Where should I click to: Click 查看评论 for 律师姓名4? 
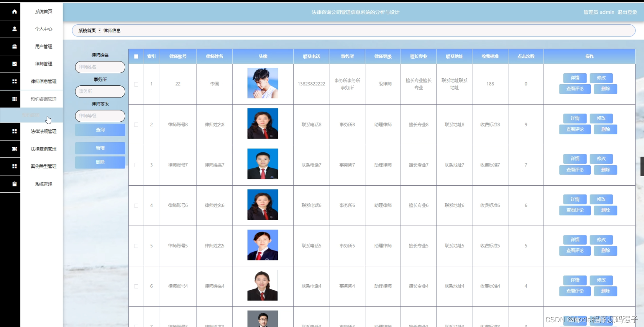[575, 291]
